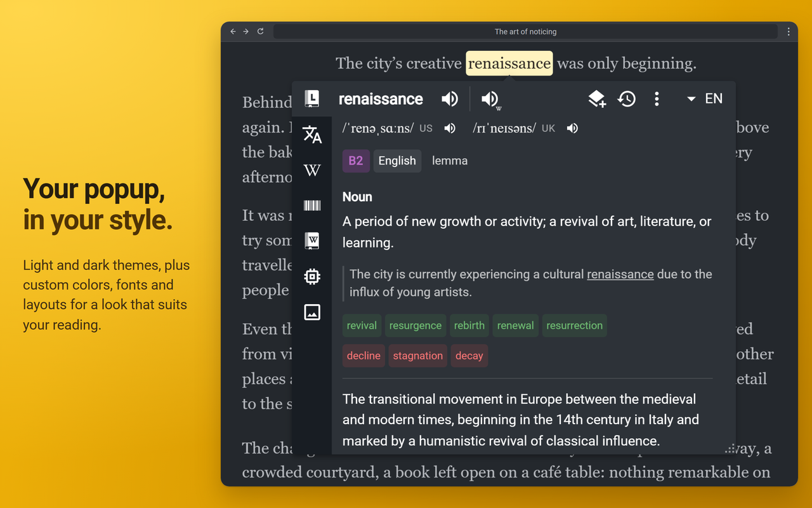Open the Wikipedia W sidebar tab
812x508 pixels.
312,170
